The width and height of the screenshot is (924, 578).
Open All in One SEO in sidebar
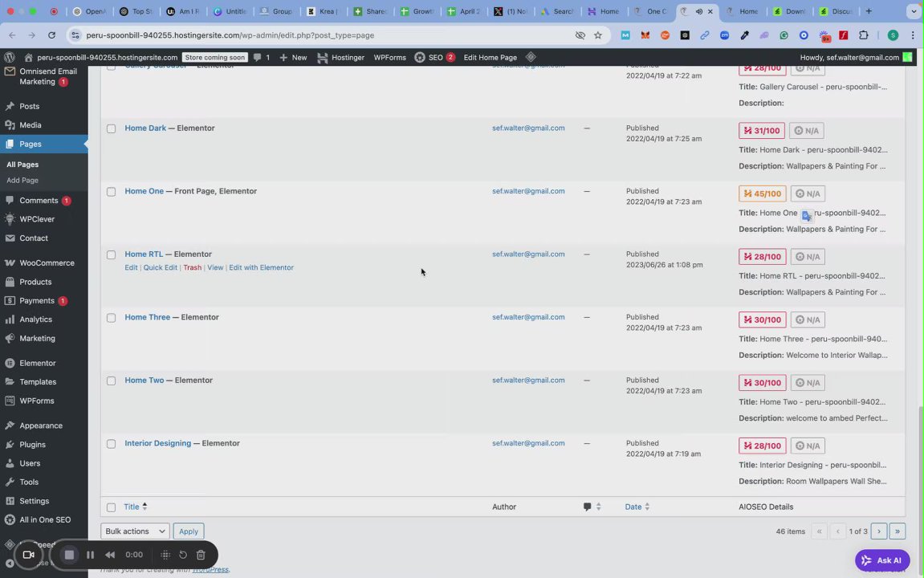(x=43, y=519)
